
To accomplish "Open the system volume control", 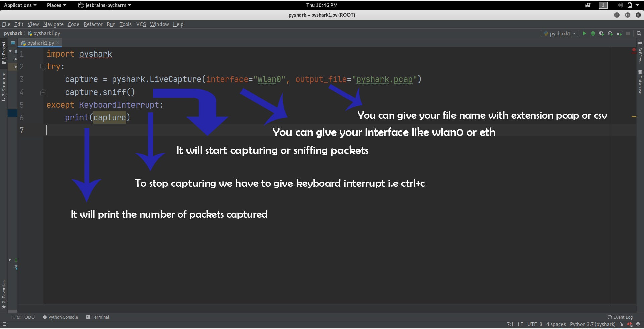I will click(620, 5).
